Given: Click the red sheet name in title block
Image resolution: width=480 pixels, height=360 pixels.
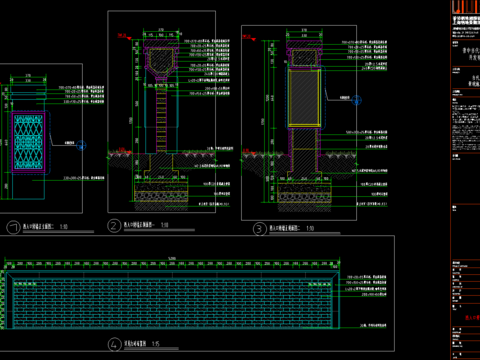Looking at the screenshot, I should [x=473, y=318].
